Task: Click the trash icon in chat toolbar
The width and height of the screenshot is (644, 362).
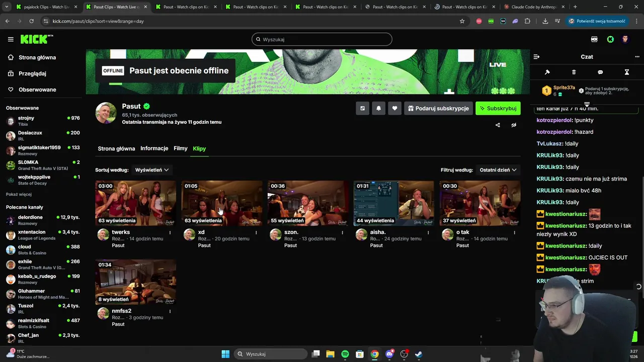Action: 574,72
